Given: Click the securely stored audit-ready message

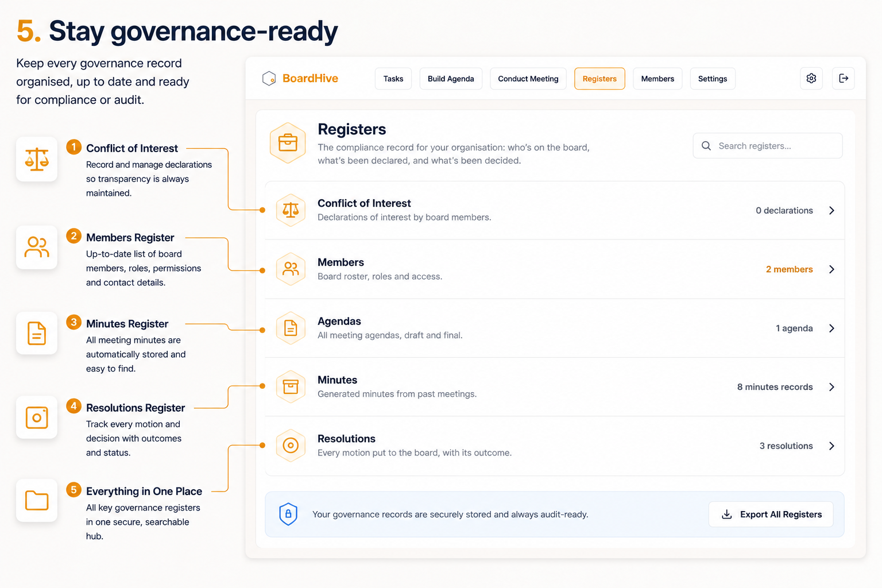Looking at the screenshot, I should click(x=450, y=514).
